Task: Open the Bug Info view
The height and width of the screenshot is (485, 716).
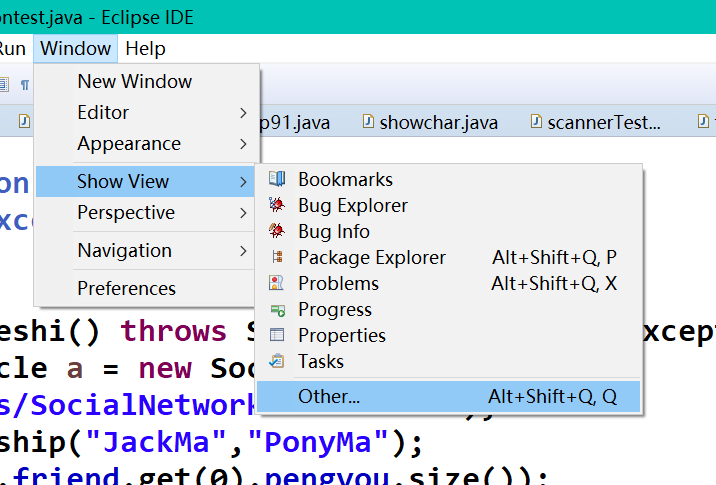Action: tap(449, 232)
